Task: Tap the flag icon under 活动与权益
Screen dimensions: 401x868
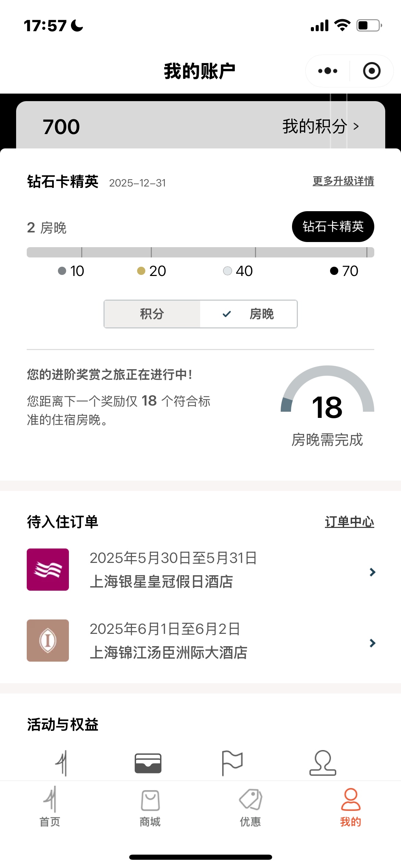Action: (232, 763)
